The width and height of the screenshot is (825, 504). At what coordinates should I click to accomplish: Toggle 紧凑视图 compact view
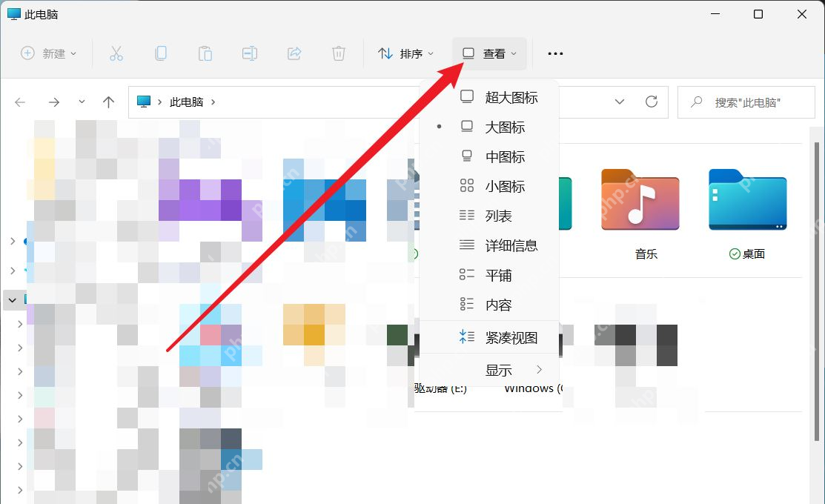[488, 337]
